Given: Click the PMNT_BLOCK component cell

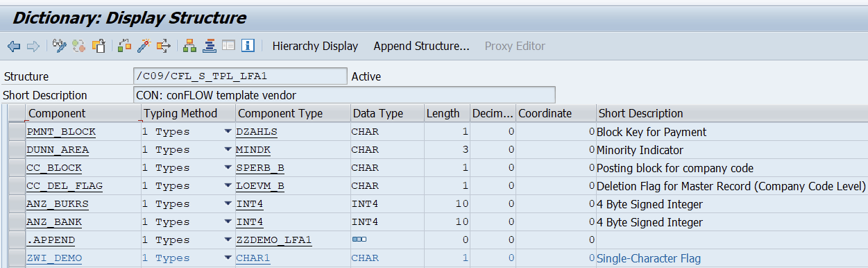Looking at the screenshot, I should (83, 132).
